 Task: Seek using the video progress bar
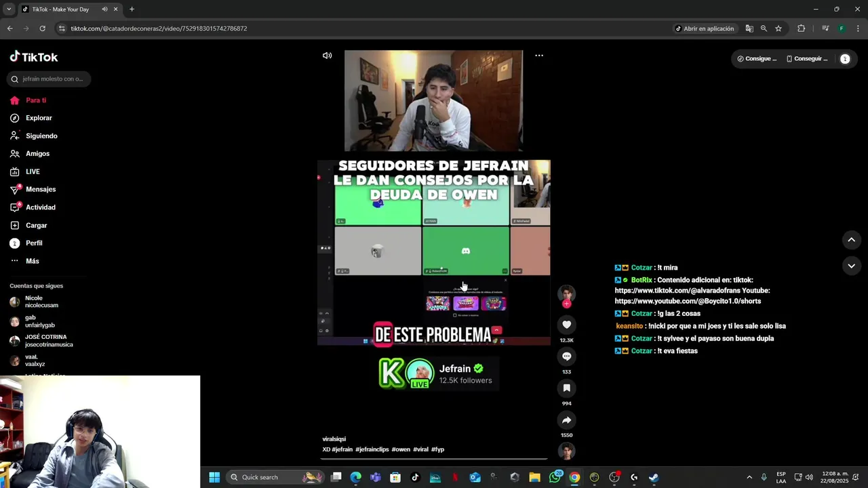(x=434, y=459)
